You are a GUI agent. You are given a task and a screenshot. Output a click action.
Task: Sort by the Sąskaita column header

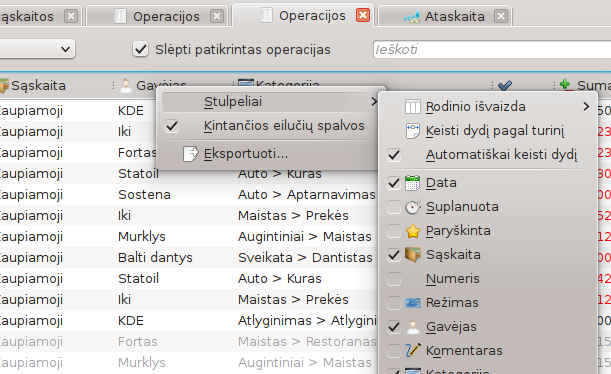click(x=38, y=85)
